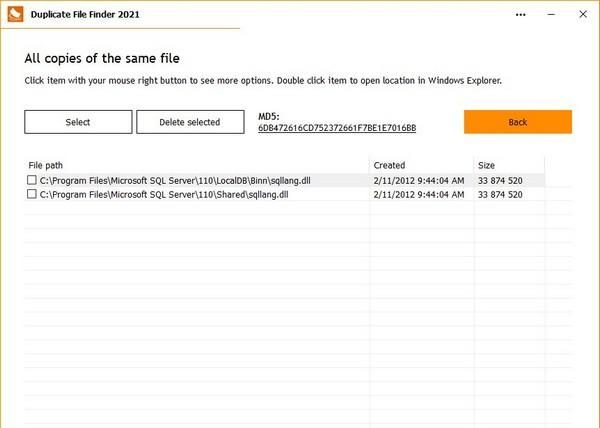This screenshot has height=428, width=600.
Task: Sort by the File path column header
Action: pyautogui.click(x=197, y=165)
